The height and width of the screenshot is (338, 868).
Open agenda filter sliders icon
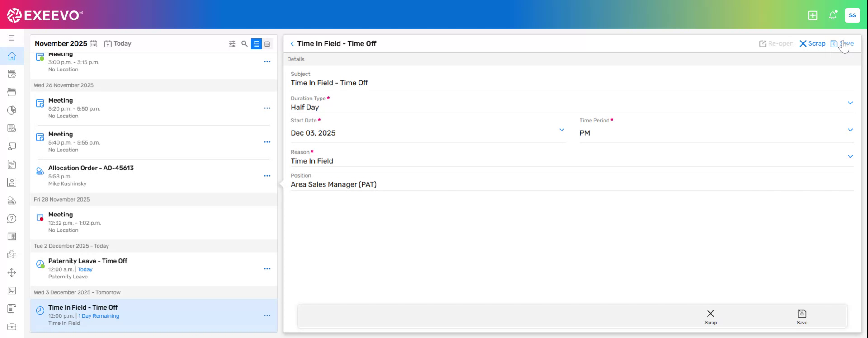coord(232,44)
